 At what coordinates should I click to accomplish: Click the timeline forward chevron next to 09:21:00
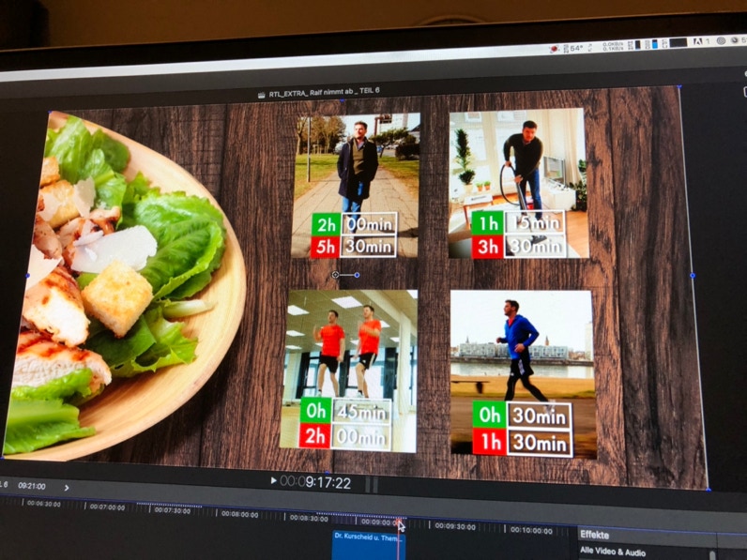click(x=67, y=488)
